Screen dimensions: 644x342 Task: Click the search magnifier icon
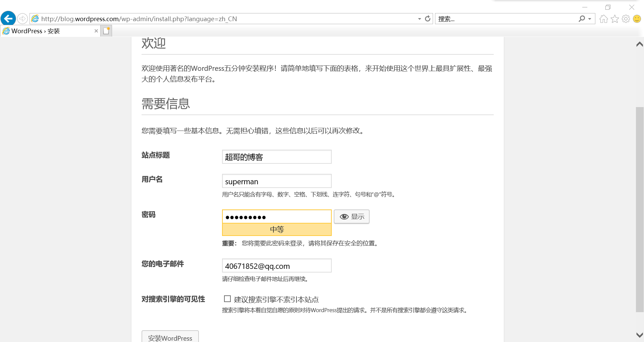pos(582,19)
